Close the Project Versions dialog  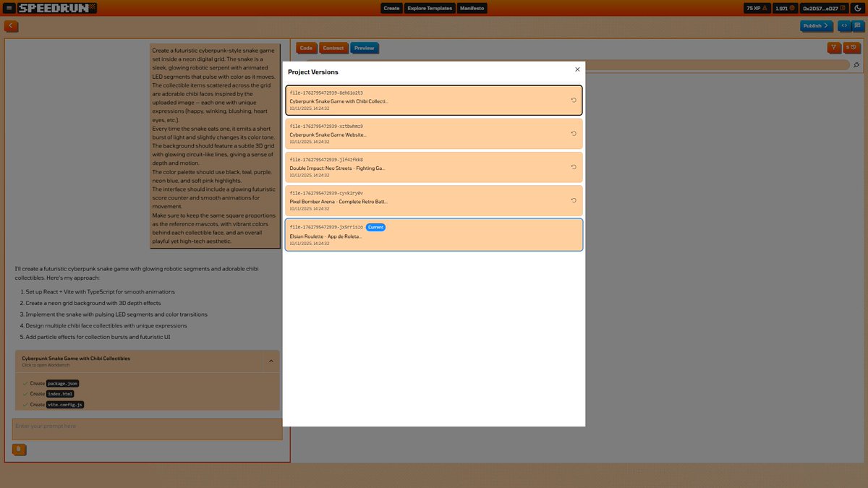pos(577,69)
